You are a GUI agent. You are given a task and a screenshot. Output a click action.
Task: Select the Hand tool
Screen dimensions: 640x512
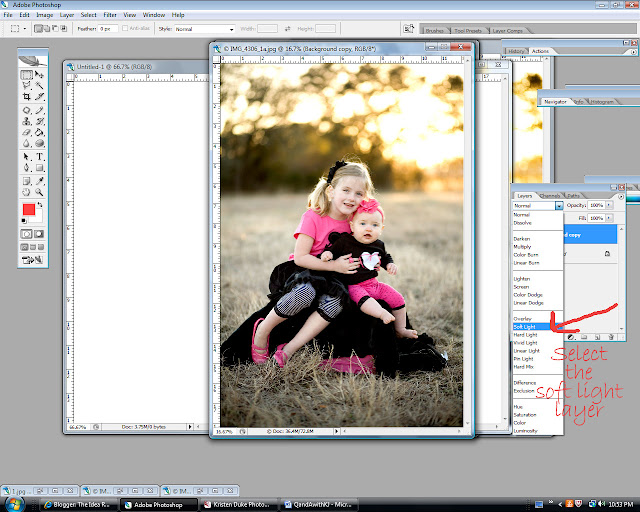pos(27,192)
